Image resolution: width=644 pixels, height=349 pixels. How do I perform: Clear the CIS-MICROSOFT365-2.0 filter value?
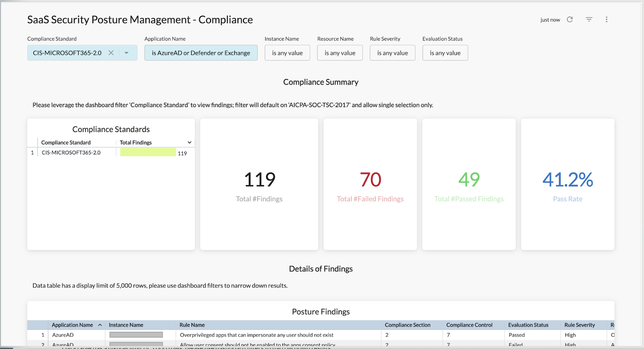[x=111, y=53]
